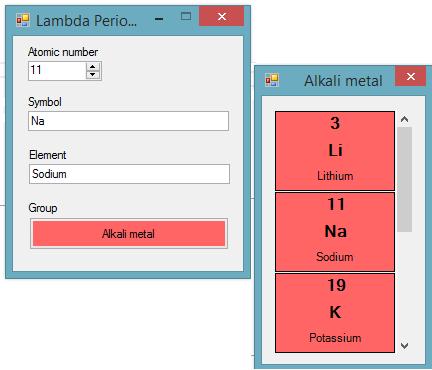The height and width of the screenshot is (370, 432).
Task: Select the Potassium element tile
Action: click(335, 313)
